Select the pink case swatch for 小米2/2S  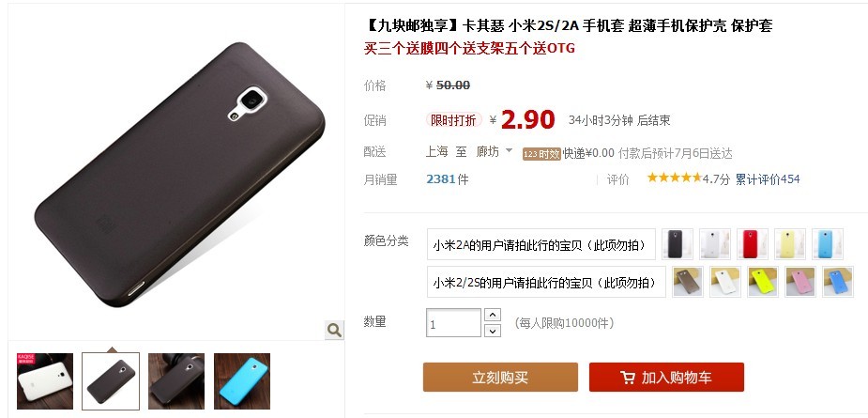tap(800, 282)
